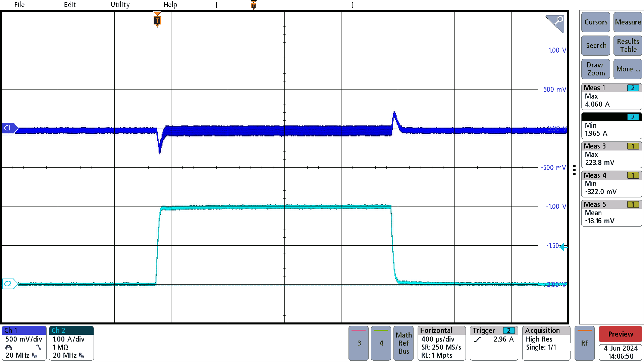Open the Acquisition settings badge
644x362 pixels.
[x=546, y=343]
